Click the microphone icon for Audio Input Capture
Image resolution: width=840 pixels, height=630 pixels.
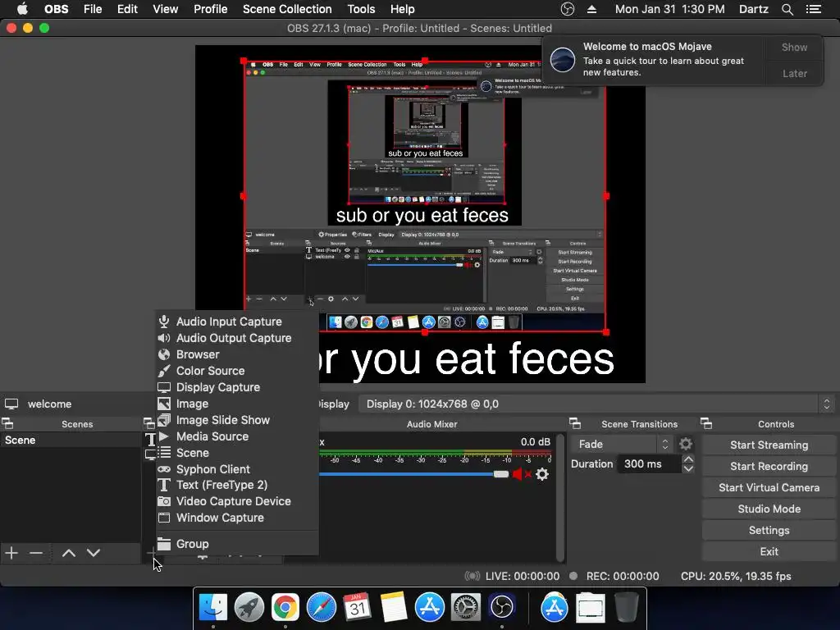[164, 322]
